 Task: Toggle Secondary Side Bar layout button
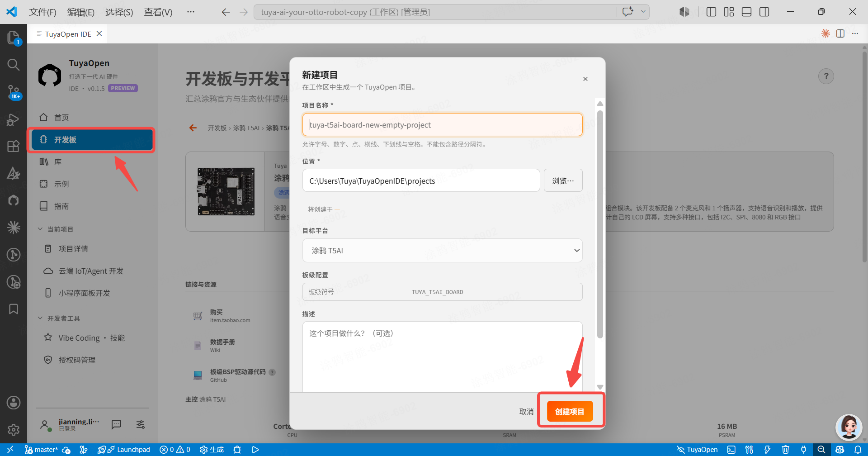point(764,12)
